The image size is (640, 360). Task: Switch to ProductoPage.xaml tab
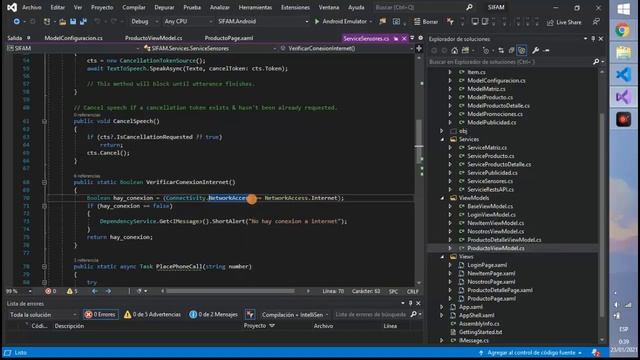tap(229, 38)
